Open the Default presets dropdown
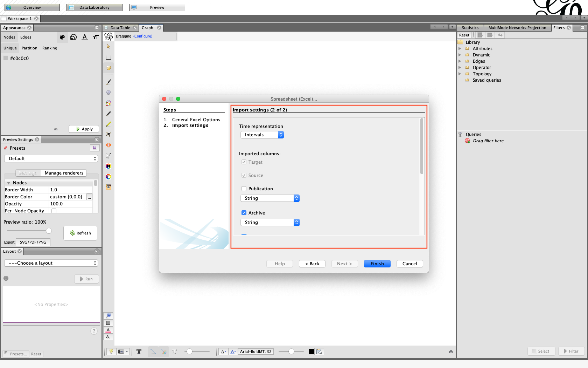 [x=51, y=158]
